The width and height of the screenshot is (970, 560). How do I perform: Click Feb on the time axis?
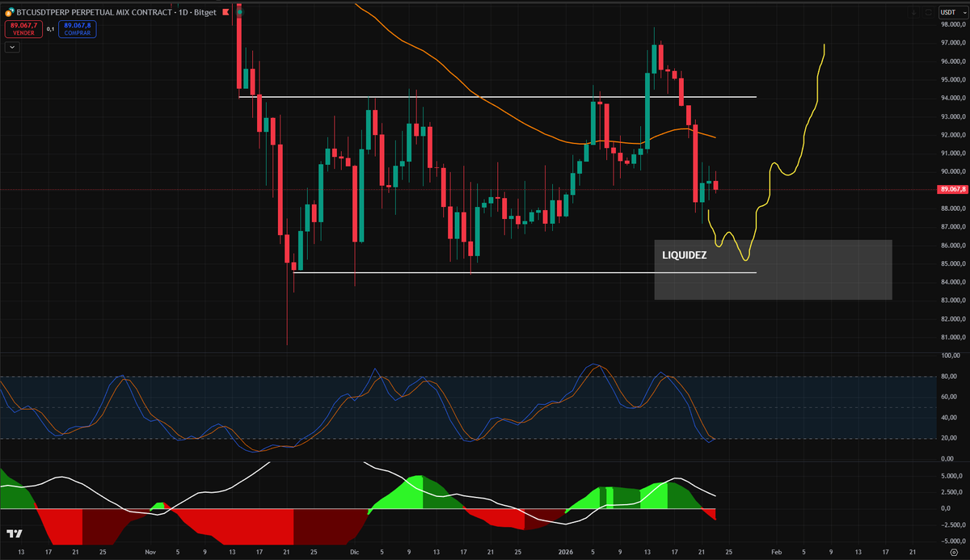[x=776, y=552]
